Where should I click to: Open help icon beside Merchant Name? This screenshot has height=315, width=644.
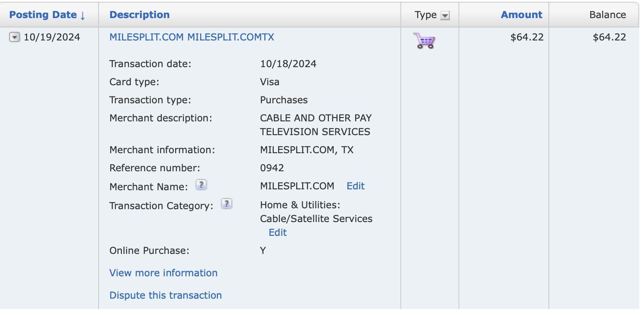click(x=201, y=185)
